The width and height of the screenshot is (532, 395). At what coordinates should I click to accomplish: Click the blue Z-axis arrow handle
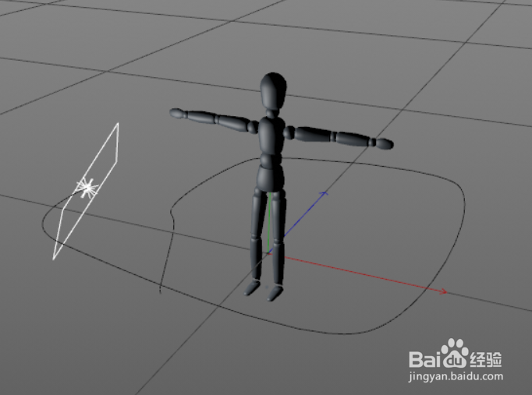[x=325, y=193]
